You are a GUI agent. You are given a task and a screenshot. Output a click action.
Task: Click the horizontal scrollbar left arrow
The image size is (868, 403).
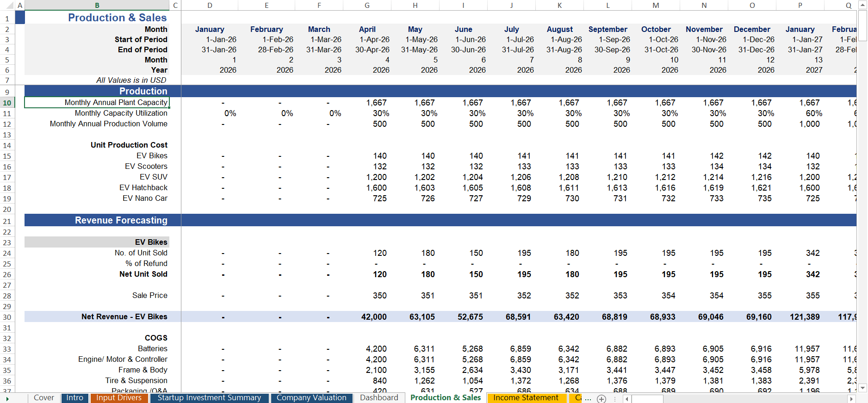[x=627, y=398]
